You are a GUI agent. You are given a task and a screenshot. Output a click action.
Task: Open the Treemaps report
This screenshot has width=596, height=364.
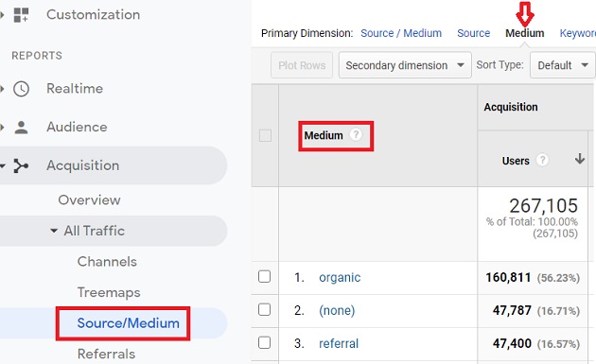[x=109, y=292]
